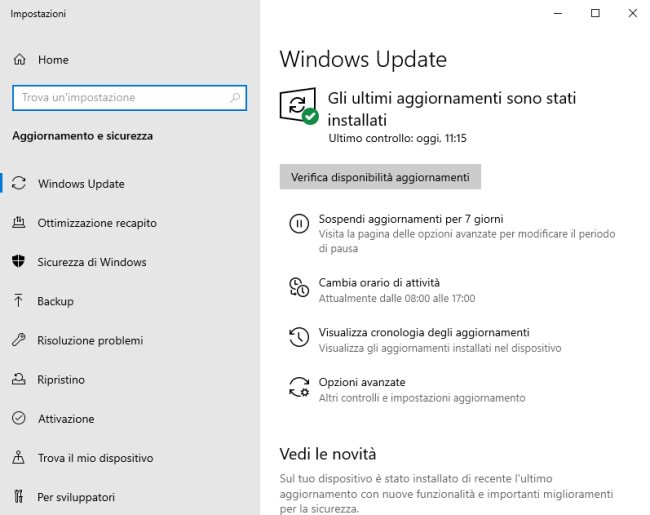Click the history clock icon for cronologia
The image size is (650, 515).
(x=299, y=337)
